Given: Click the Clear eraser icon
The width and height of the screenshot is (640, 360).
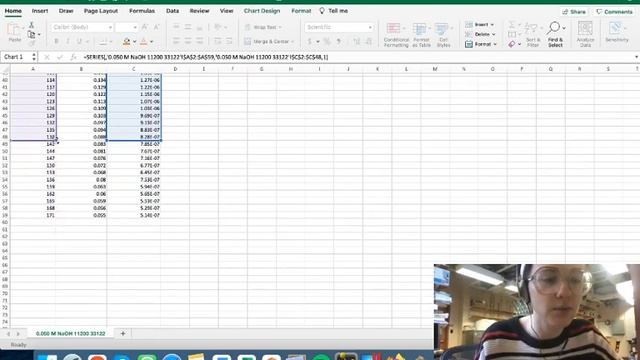Looking at the screenshot, I should click(x=512, y=44).
